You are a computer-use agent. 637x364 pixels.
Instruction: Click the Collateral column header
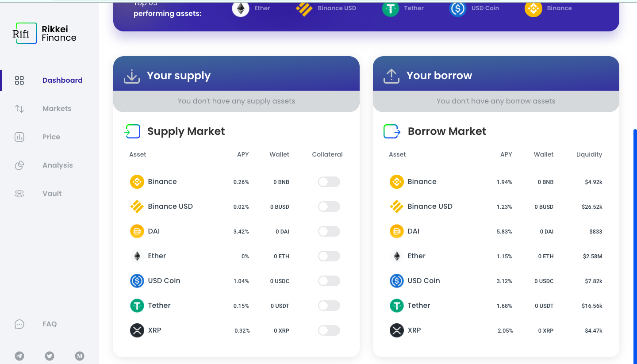pyautogui.click(x=327, y=154)
